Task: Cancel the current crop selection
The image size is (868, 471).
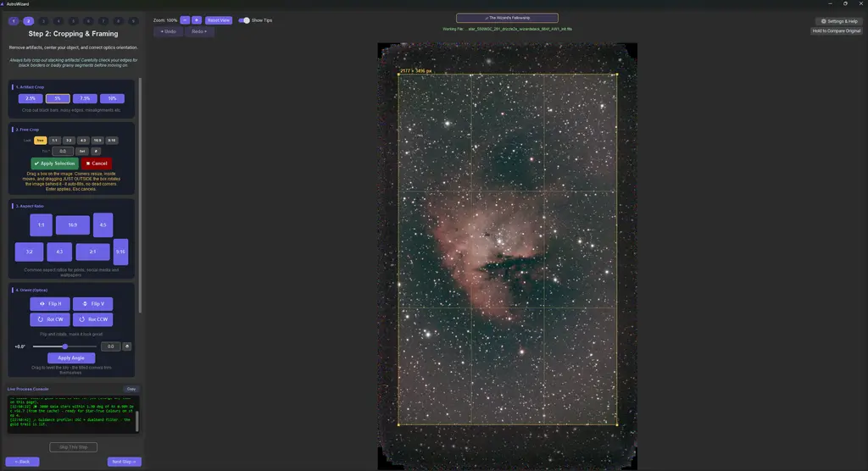Action: point(97,163)
